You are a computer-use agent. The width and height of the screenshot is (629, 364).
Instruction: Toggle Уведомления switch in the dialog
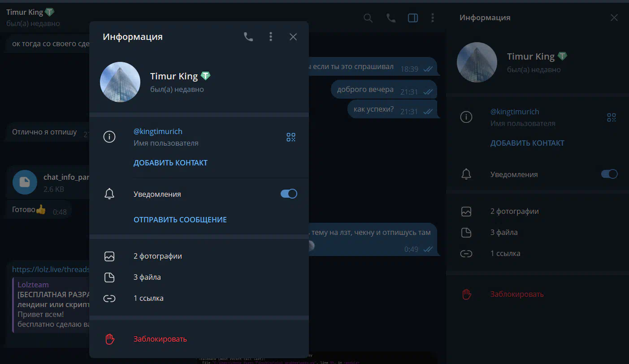[289, 194]
